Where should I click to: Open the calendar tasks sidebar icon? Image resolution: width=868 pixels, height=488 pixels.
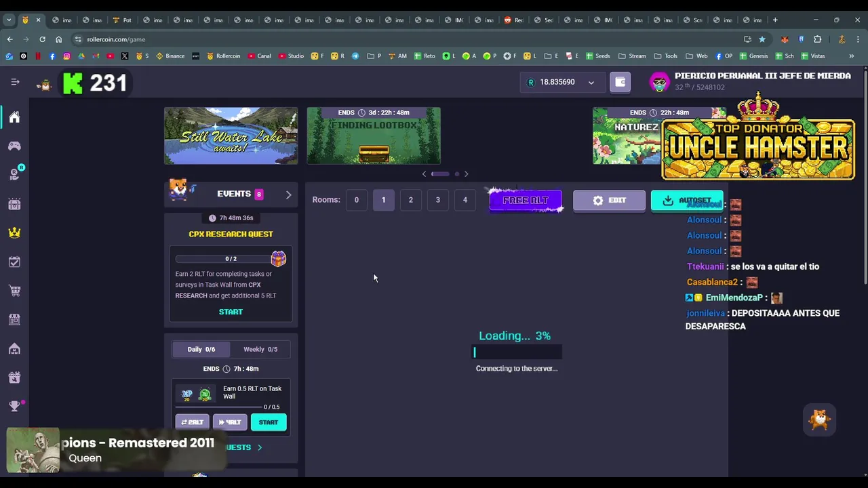(x=14, y=262)
